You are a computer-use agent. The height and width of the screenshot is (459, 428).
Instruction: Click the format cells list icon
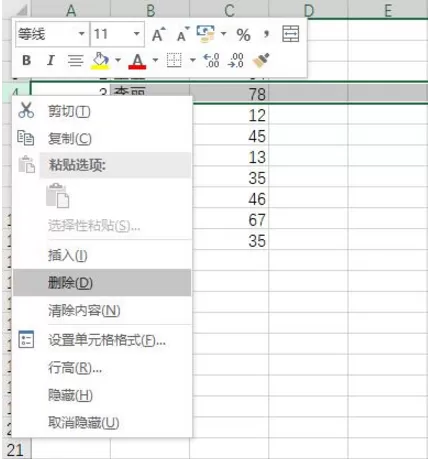26,339
